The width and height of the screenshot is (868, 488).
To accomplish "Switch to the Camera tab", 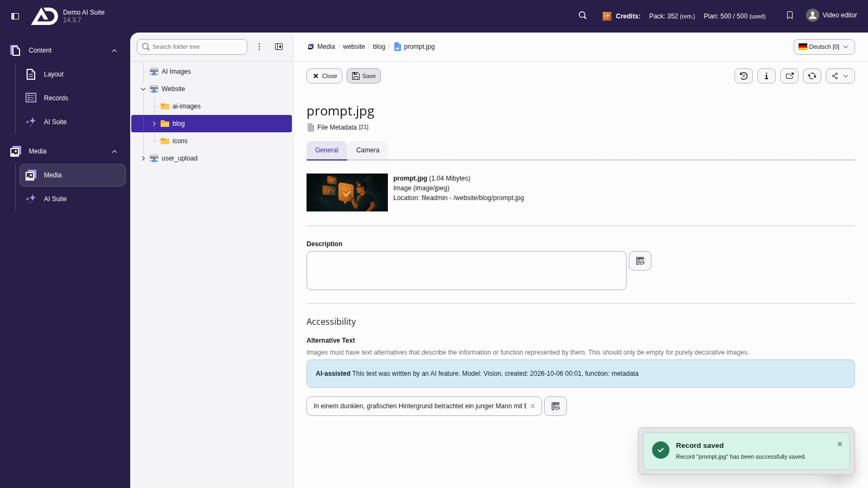I will click(368, 150).
